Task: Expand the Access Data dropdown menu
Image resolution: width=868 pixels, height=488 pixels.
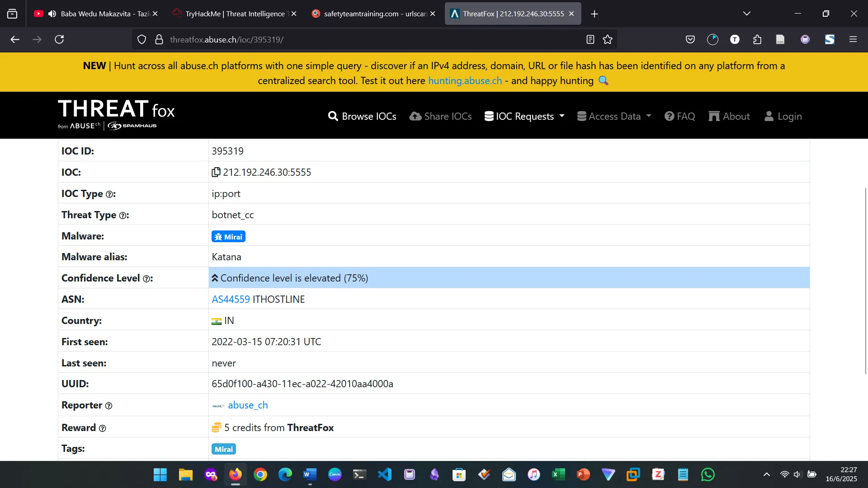Action: click(614, 116)
